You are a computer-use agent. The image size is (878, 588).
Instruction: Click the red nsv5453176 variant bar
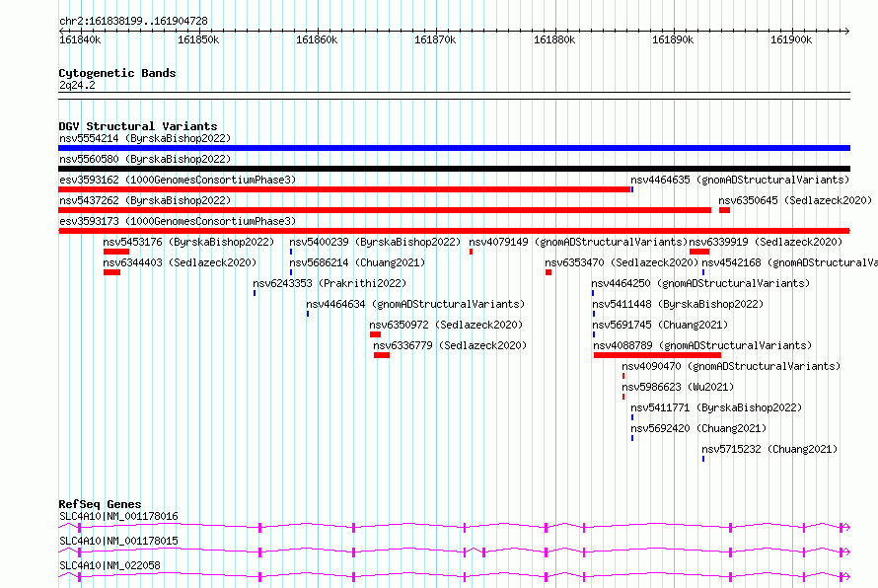click(x=115, y=252)
